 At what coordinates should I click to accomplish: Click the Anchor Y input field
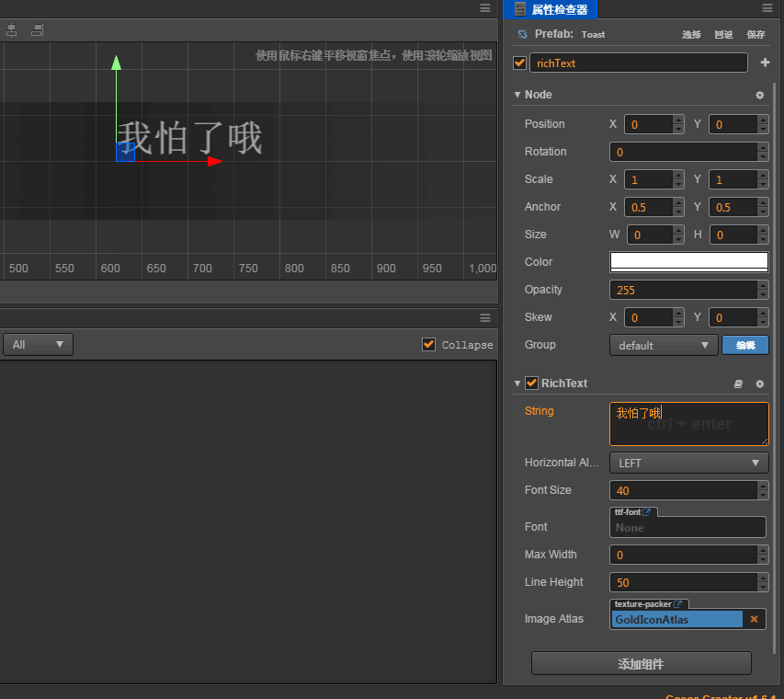[733, 207]
